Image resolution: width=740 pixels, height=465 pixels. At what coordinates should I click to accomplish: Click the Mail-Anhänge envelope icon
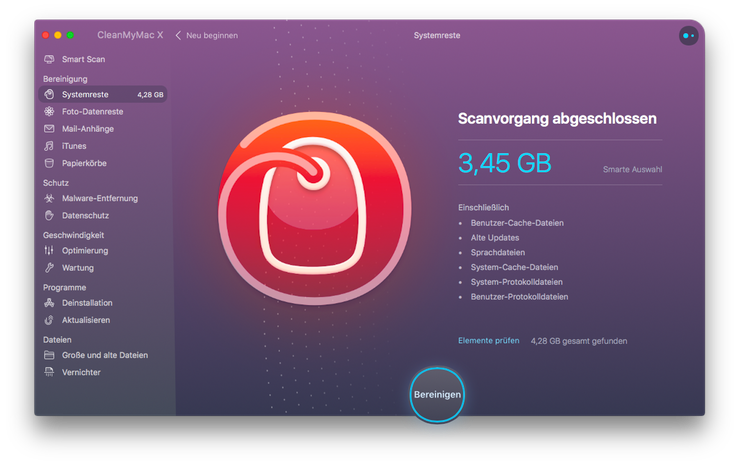(x=49, y=128)
